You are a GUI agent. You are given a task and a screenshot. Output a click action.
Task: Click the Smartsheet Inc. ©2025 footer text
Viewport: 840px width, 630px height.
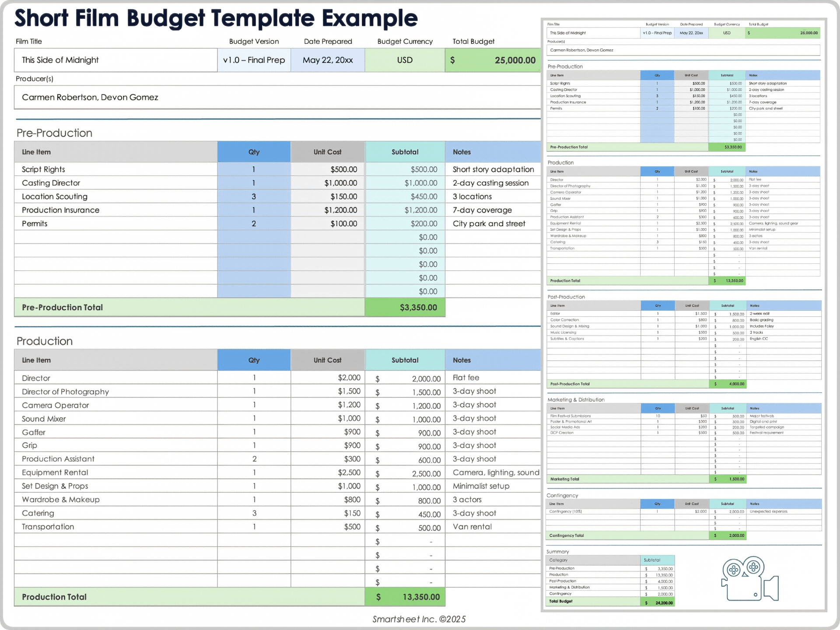coord(419,619)
